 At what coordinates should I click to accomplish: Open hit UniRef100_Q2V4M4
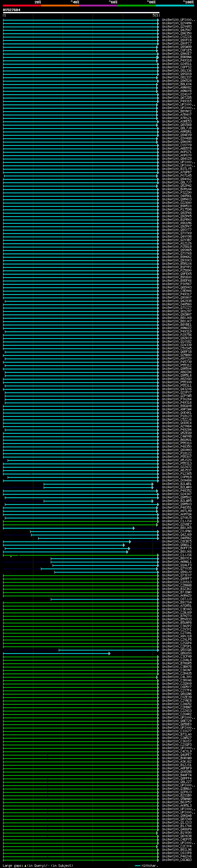pos(176,23)
